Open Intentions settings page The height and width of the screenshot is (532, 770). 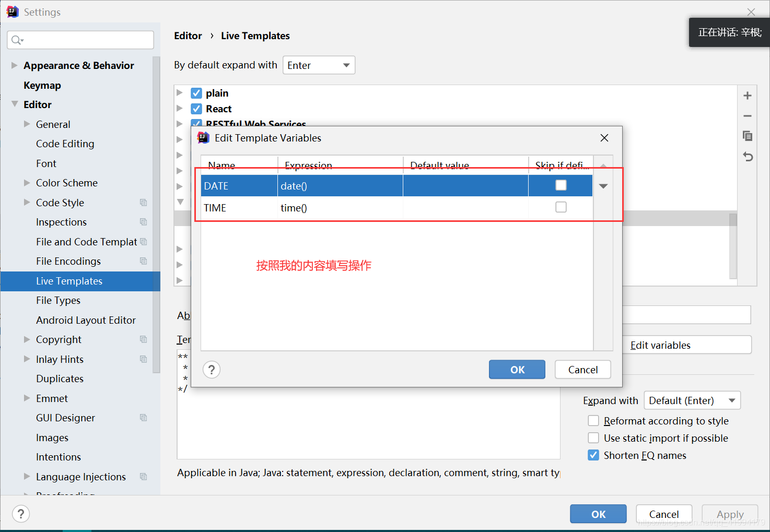(x=59, y=457)
